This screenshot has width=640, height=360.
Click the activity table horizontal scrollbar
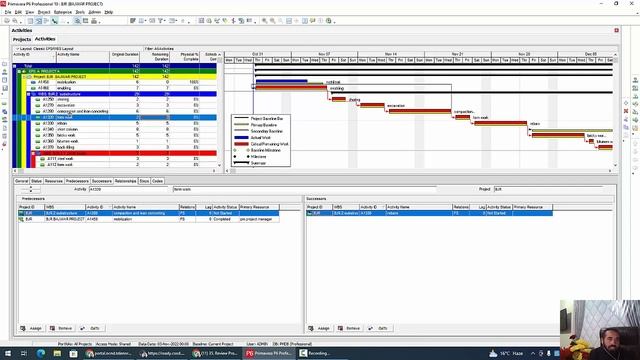tap(116, 171)
